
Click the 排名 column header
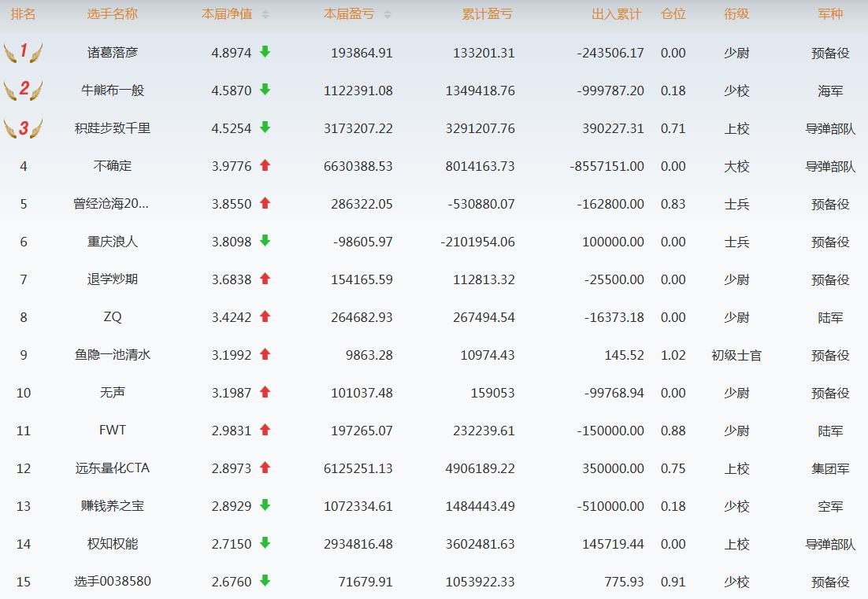[x=23, y=15]
